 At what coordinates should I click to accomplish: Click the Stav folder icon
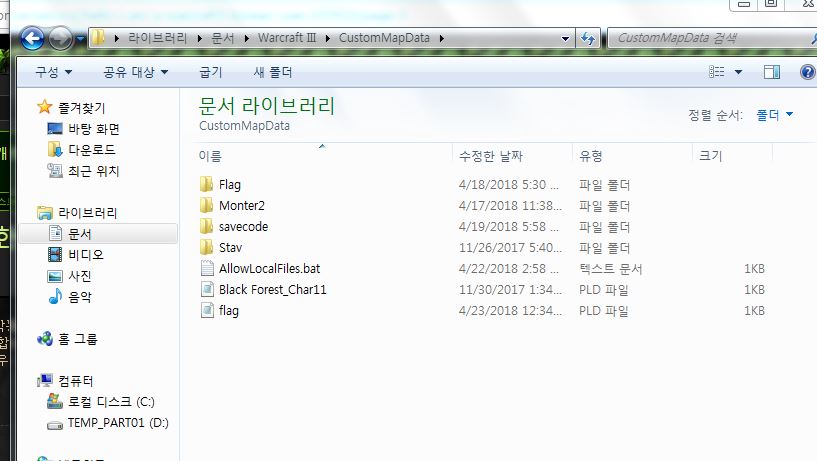[x=207, y=247]
